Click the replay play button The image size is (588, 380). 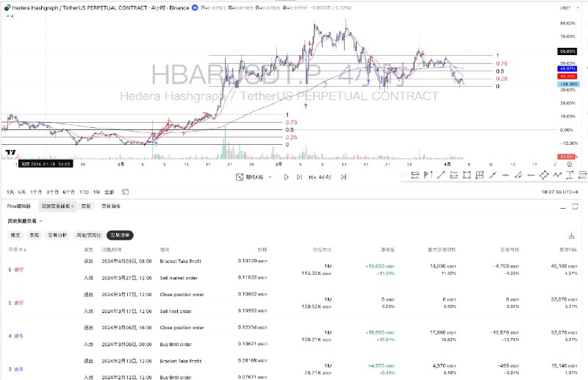[287, 177]
